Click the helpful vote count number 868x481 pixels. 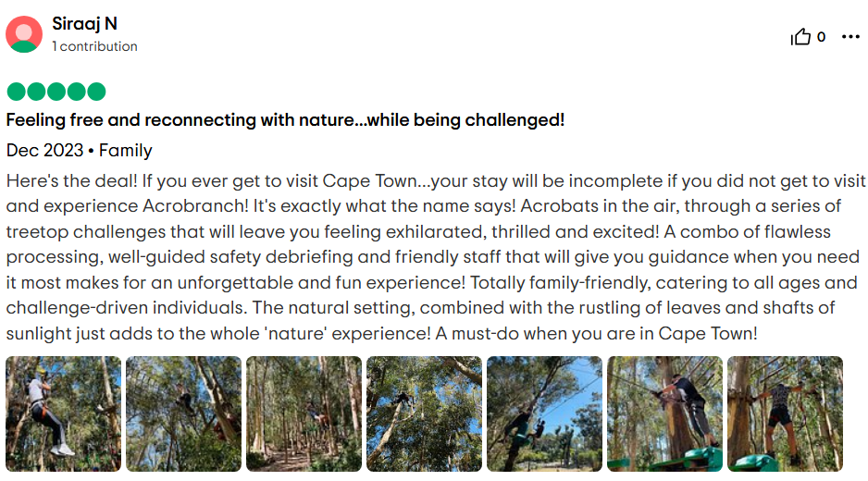click(x=822, y=37)
